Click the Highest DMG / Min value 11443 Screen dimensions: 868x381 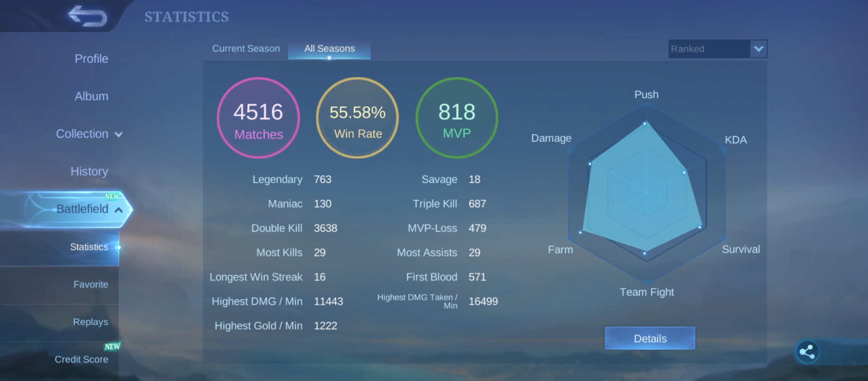(328, 301)
